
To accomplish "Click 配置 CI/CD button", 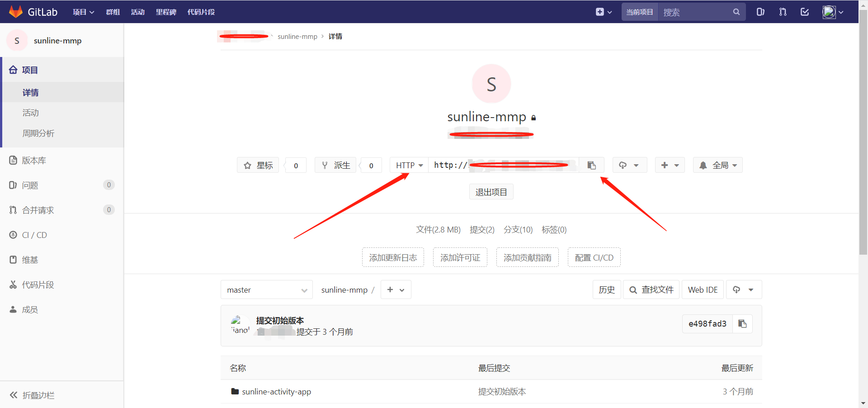I will [x=594, y=257].
